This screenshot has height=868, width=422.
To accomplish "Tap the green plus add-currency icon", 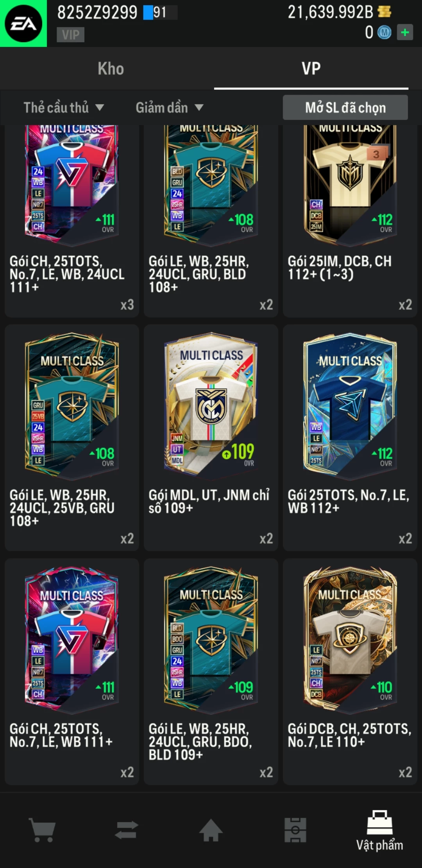I will click(405, 32).
